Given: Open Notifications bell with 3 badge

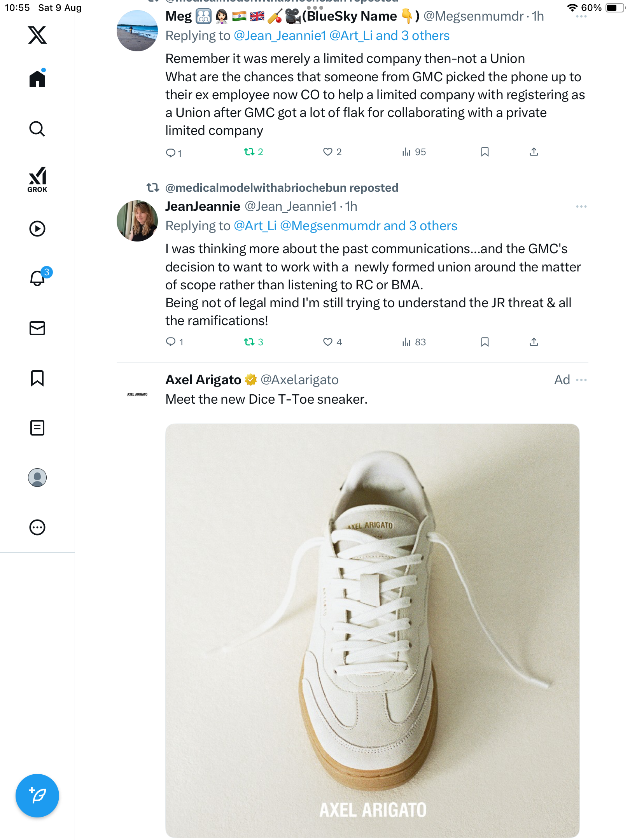Looking at the screenshot, I should [38, 278].
